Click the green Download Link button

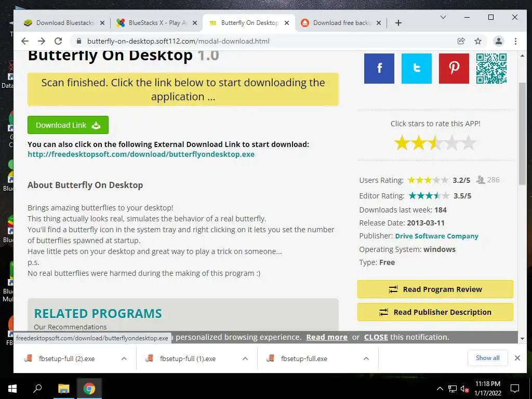point(68,125)
